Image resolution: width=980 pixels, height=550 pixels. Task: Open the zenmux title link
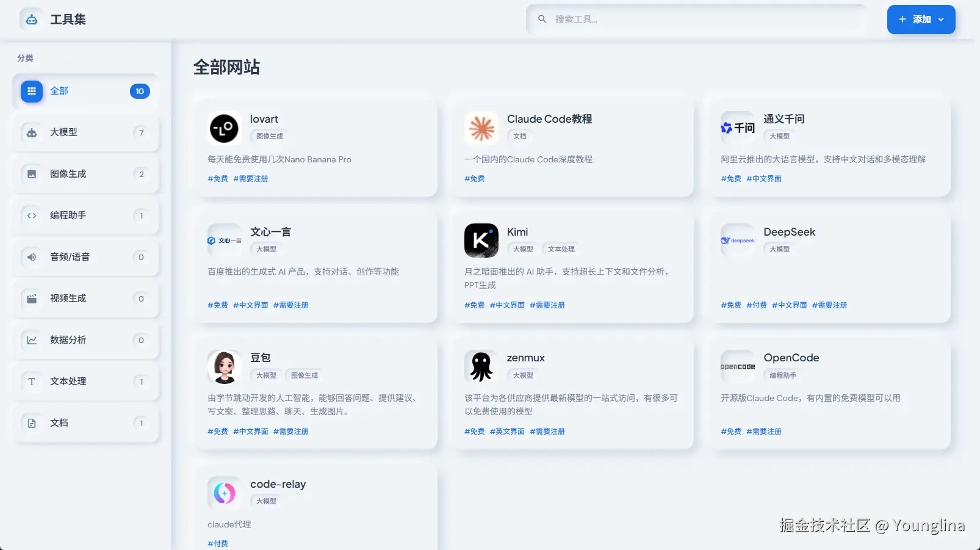point(526,358)
